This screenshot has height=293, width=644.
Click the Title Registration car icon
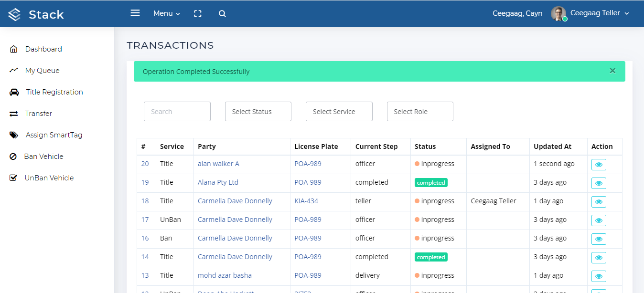(14, 92)
